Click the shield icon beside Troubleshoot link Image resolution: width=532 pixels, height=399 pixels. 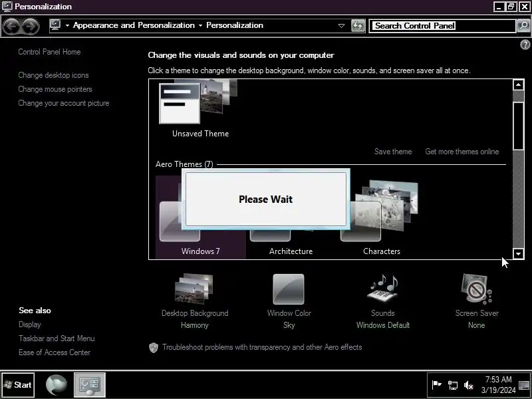(x=154, y=347)
